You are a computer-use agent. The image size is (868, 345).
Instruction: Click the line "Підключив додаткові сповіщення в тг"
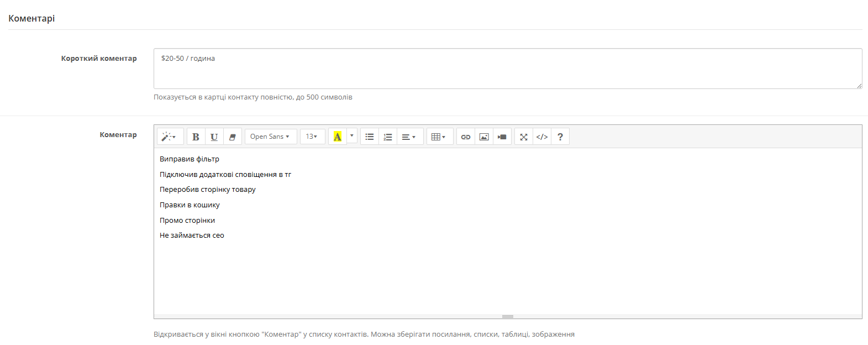click(x=225, y=174)
